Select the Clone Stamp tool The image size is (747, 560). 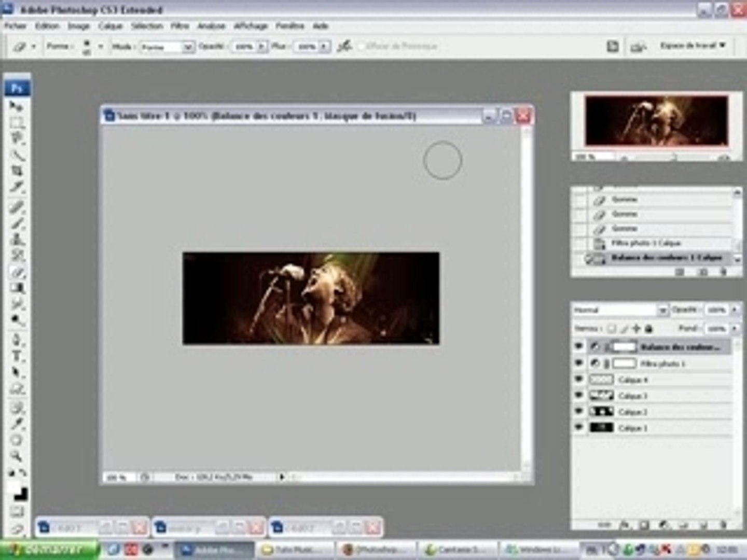17,240
